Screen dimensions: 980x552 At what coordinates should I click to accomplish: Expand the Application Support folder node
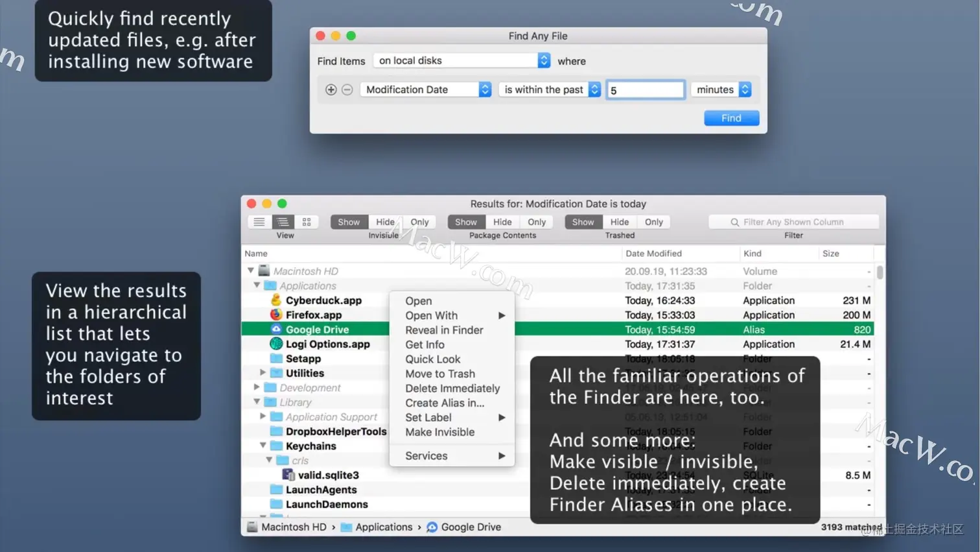(x=263, y=416)
